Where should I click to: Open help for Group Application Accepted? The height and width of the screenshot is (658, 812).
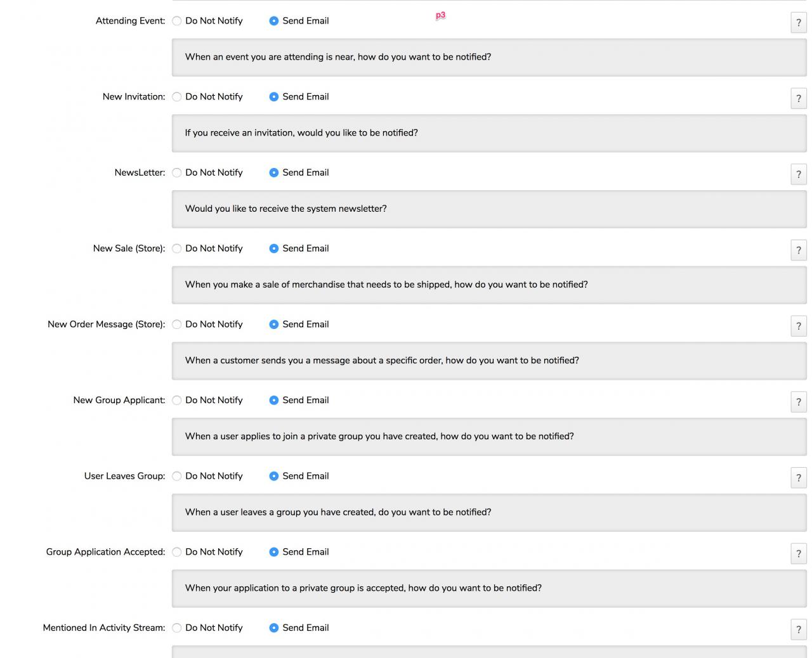tap(798, 553)
